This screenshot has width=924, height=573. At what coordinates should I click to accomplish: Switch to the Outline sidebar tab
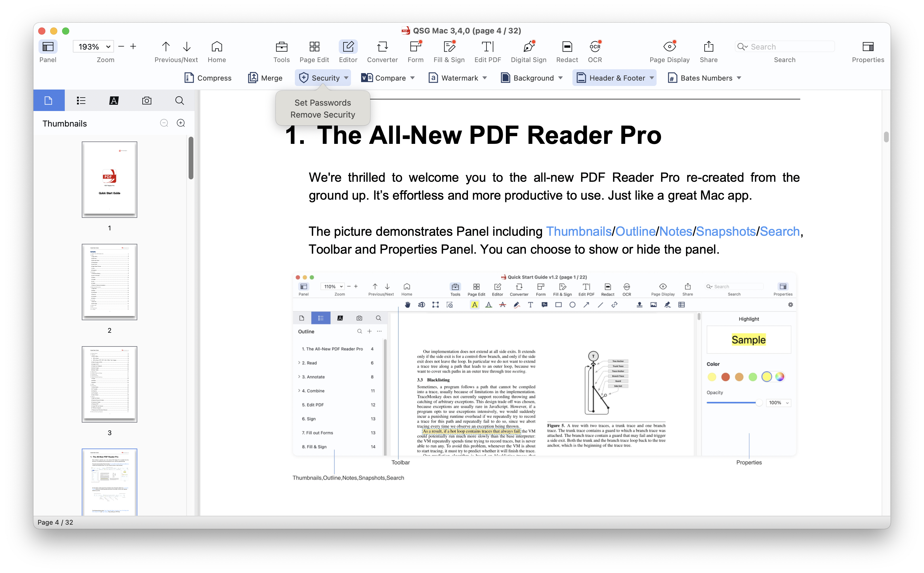pos(81,101)
